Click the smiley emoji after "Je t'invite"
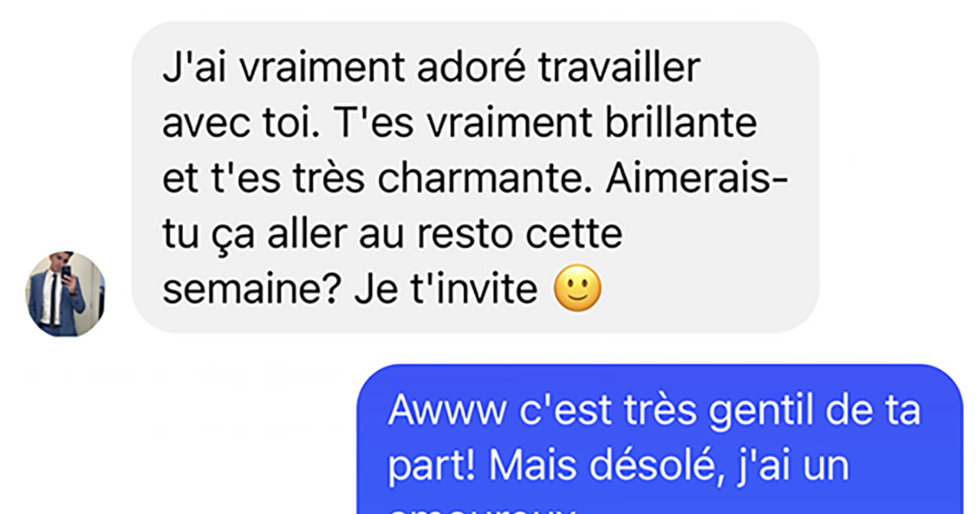 click(577, 290)
